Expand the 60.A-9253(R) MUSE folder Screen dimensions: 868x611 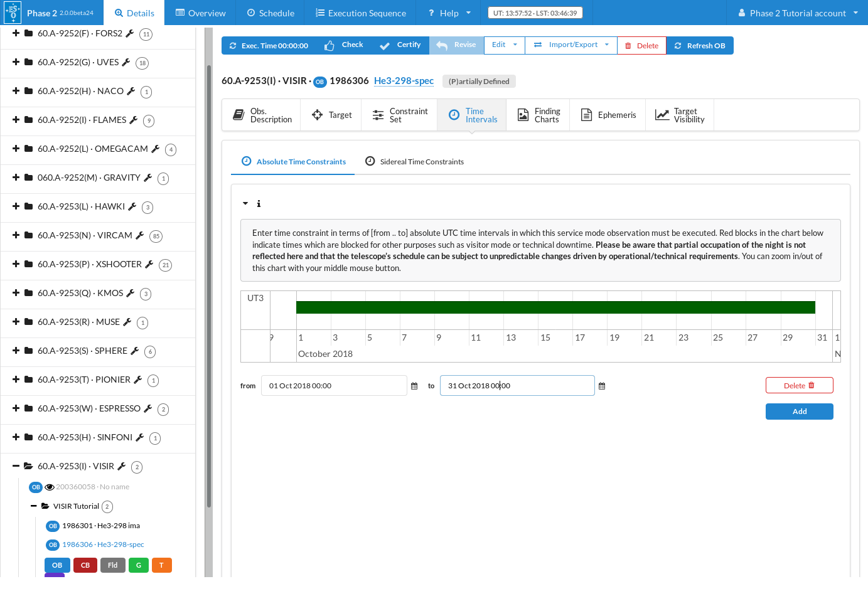(x=16, y=322)
